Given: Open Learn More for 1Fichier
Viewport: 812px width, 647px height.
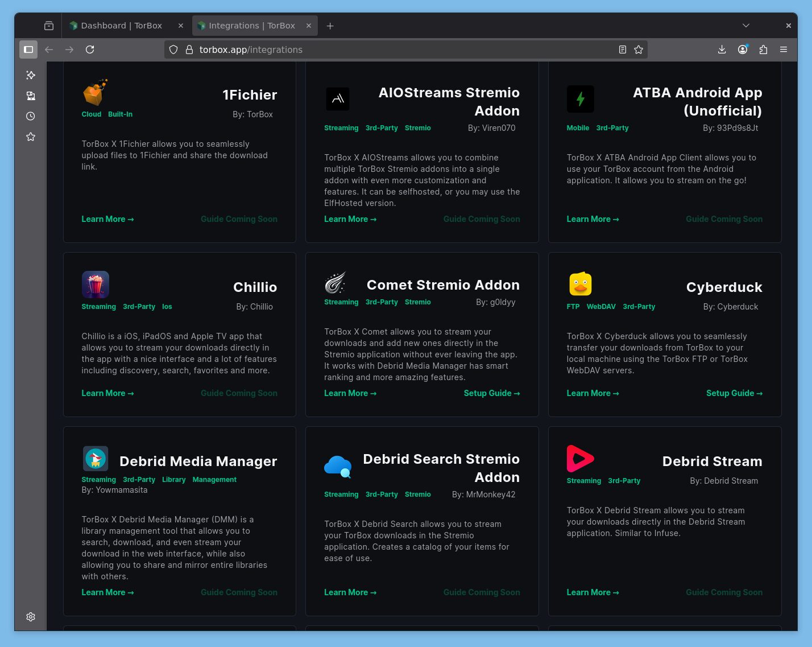Looking at the screenshot, I should [107, 219].
